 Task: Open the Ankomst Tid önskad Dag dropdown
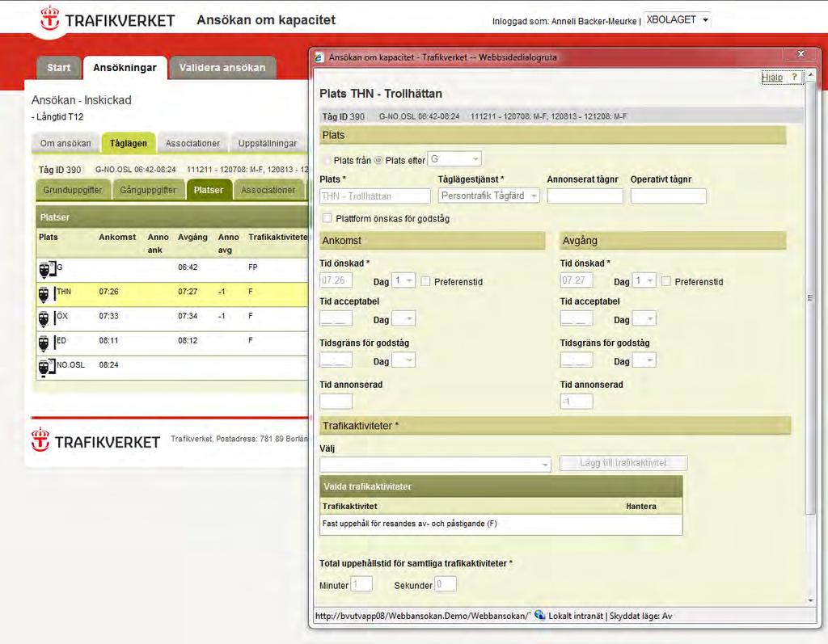tap(403, 281)
